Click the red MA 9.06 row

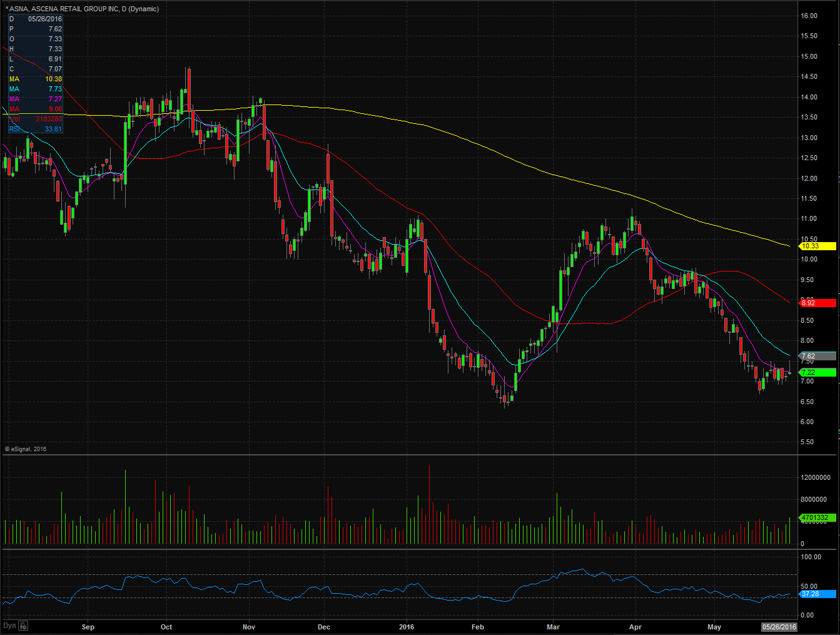click(x=36, y=109)
